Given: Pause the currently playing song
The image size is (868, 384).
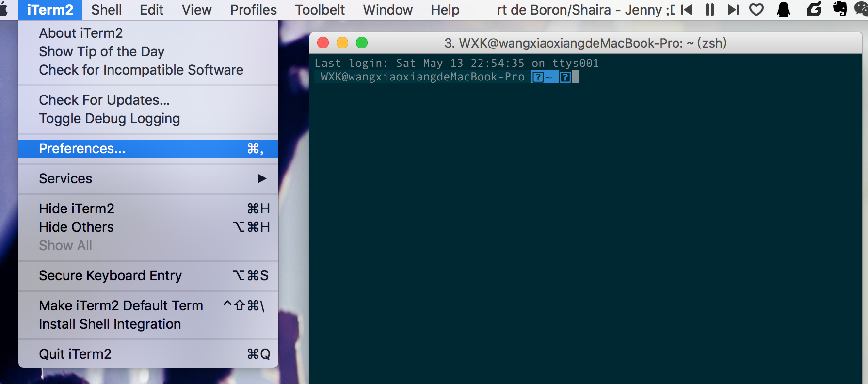Looking at the screenshot, I should click(x=710, y=10).
